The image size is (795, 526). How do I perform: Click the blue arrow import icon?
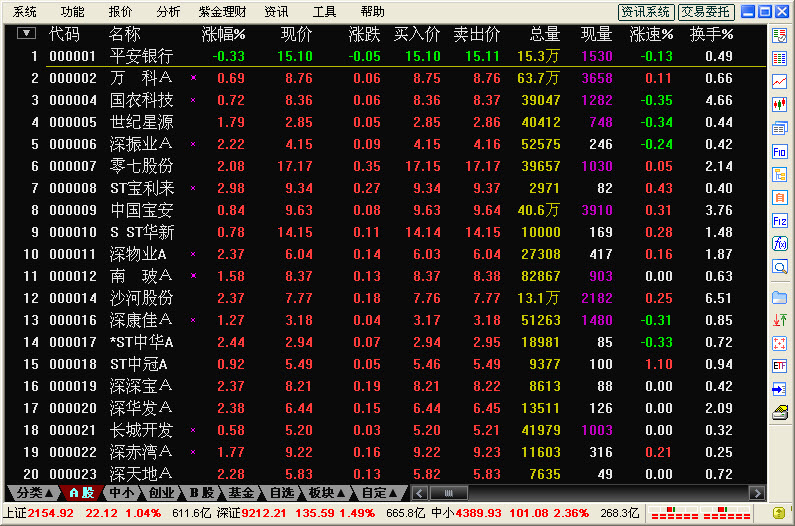coord(779,389)
